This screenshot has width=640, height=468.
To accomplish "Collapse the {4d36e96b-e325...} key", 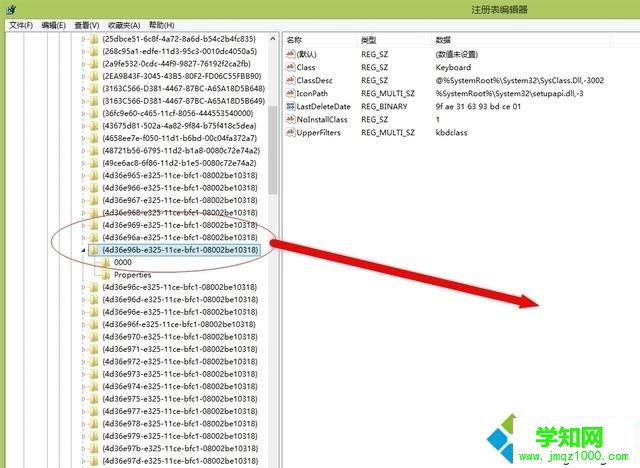I will point(84,250).
